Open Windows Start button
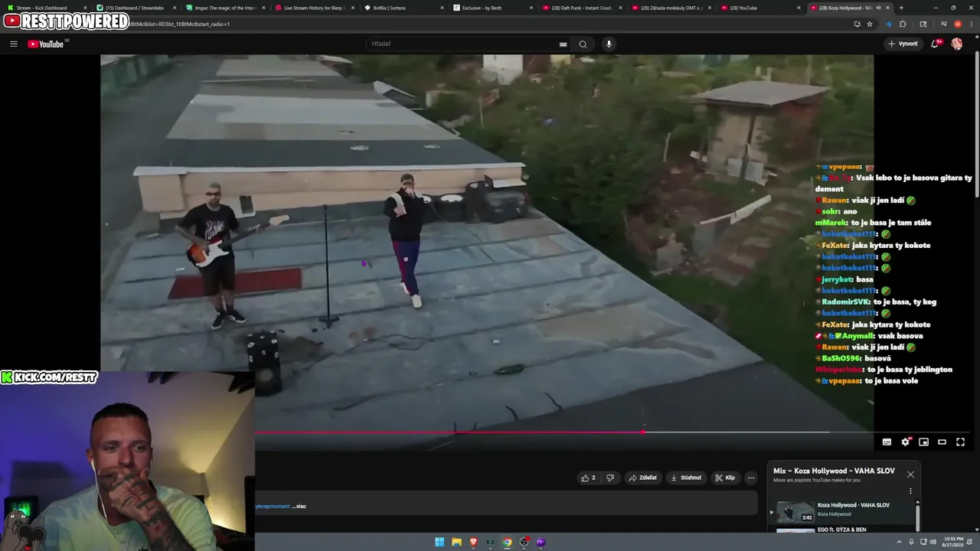Screen dimensions: 980x551 pos(439,542)
